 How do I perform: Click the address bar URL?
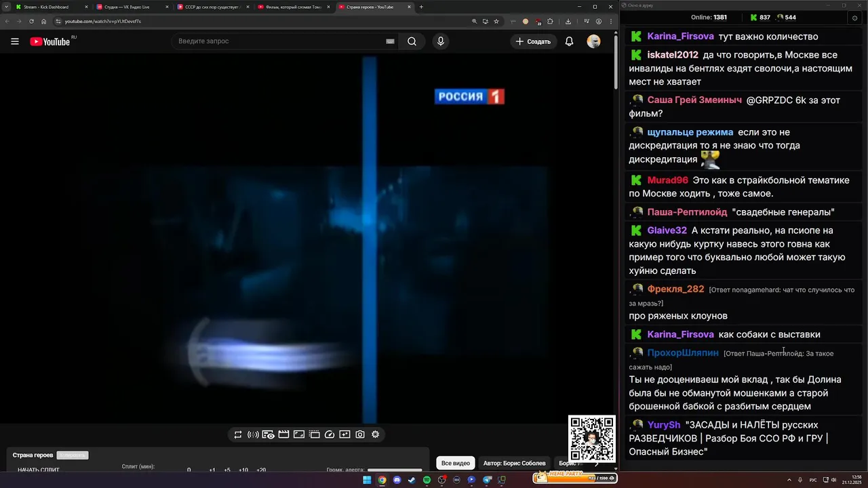[x=102, y=21]
